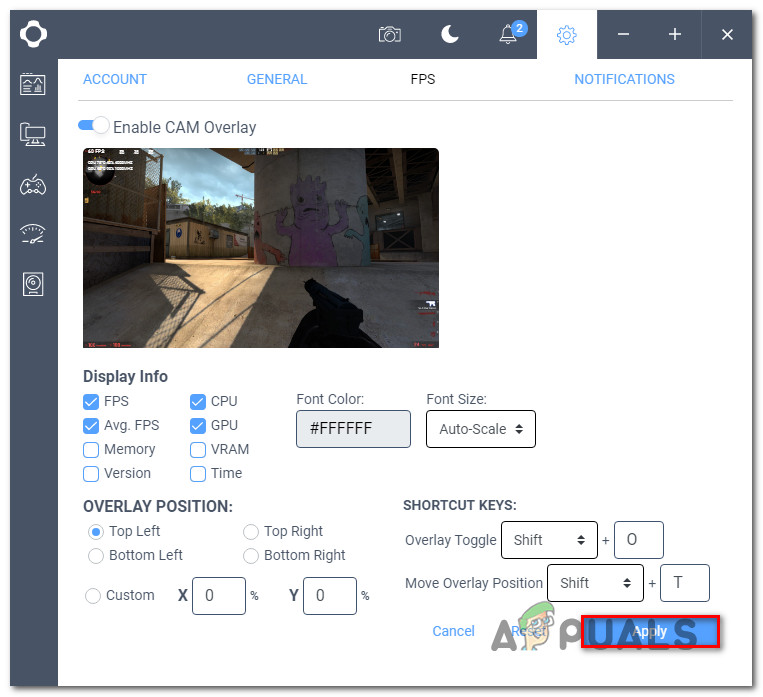Uncheck the CPU checkbox
The width and height of the screenshot is (763, 697).
(x=198, y=402)
